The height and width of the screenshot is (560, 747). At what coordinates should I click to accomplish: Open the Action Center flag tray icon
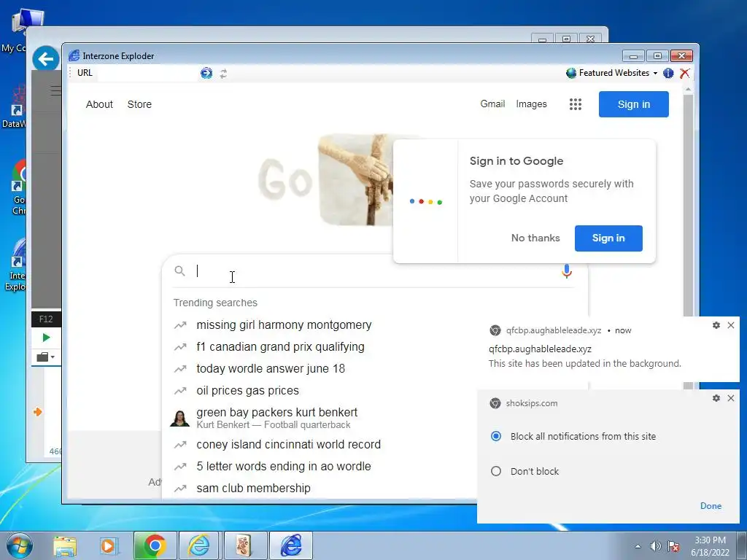pyautogui.click(x=673, y=546)
